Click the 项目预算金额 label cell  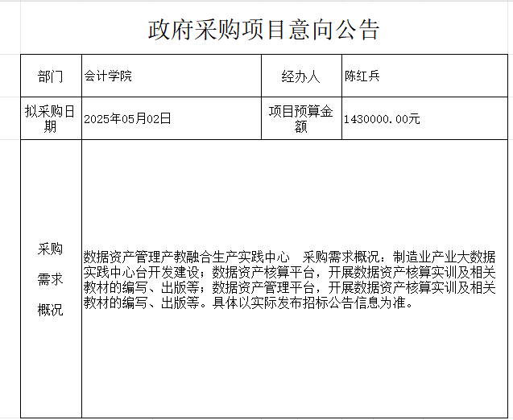click(302, 118)
